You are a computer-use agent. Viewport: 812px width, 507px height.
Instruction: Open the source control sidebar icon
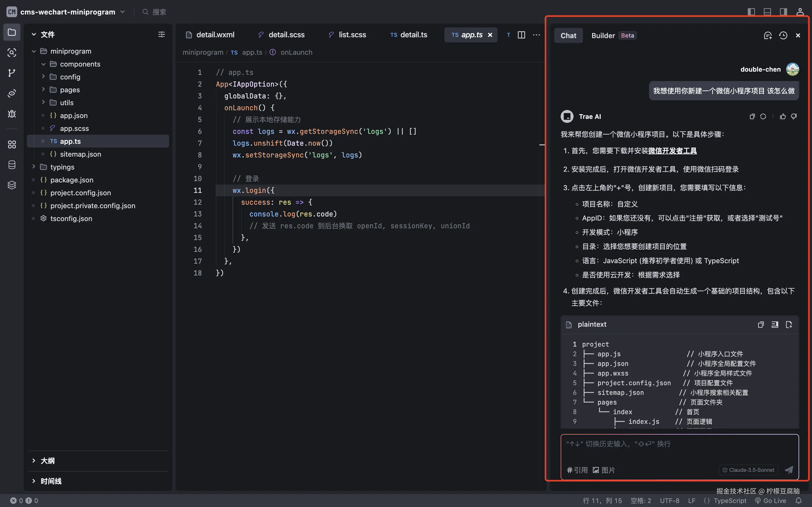pyautogui.click(x=12, y=73)
